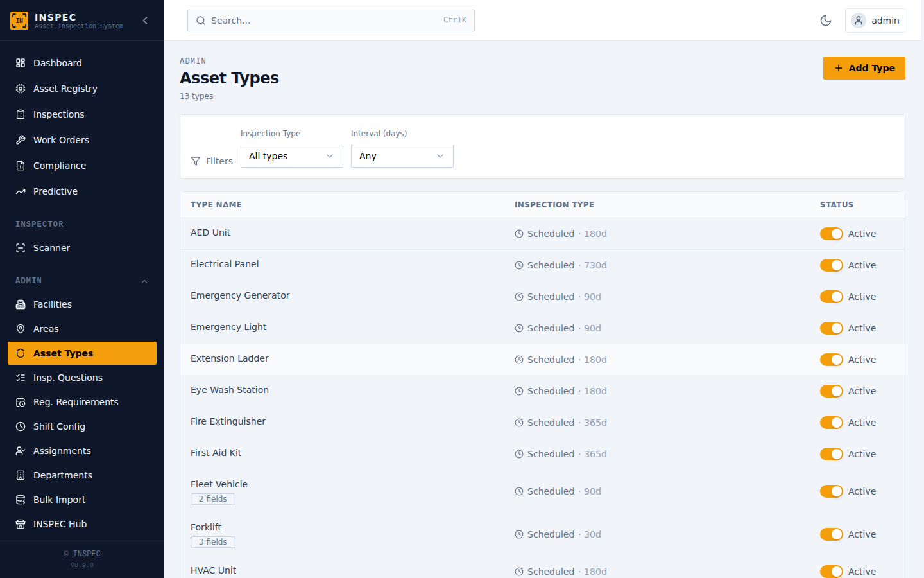The width and height of the screenshot is (924, 578).
Task: Click the INSPEC Hub store icon
Action: click(21, 524)
